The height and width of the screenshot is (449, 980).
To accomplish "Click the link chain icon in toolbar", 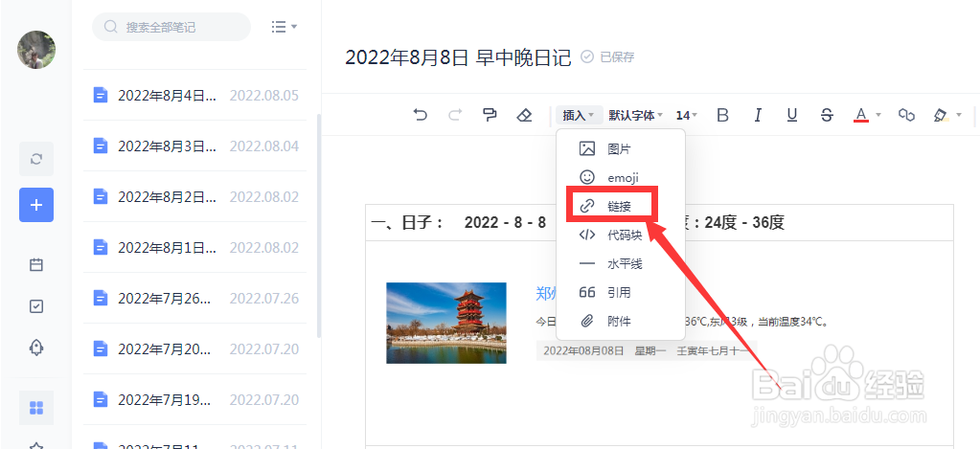I will point(906,115).
